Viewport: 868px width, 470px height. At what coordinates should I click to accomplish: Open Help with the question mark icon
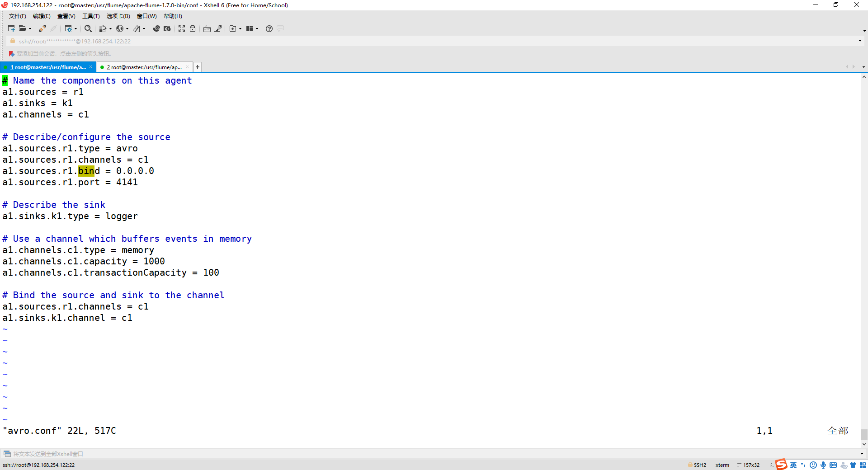(269, 28)
